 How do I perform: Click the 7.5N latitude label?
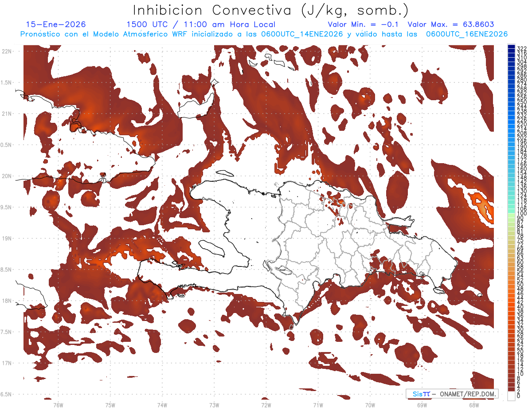(x=7, y=332)
